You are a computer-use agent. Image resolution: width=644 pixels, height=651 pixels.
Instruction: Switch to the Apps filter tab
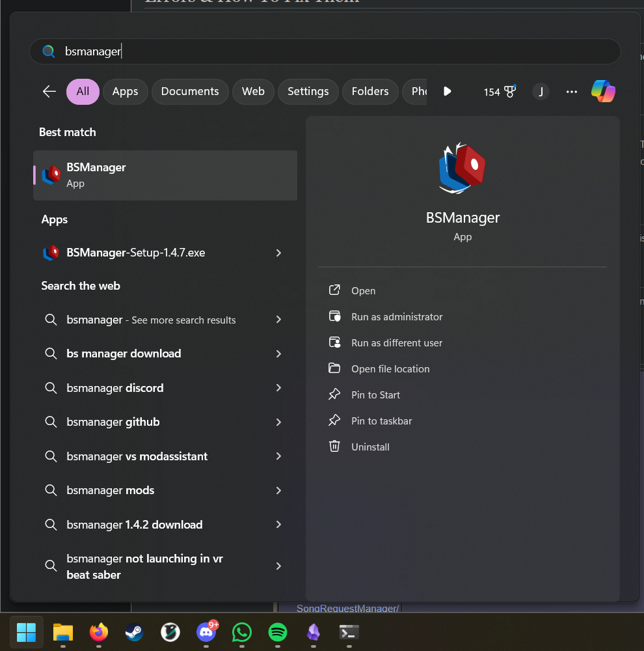[125, 92]
